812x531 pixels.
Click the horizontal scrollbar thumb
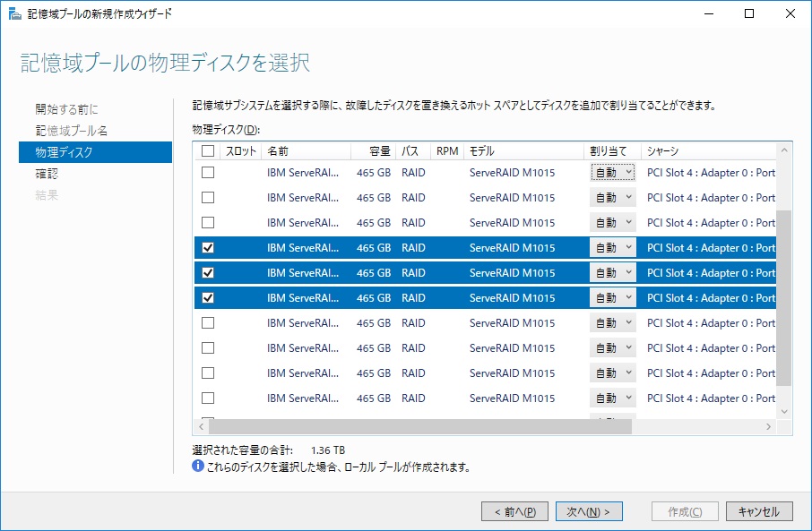click(x=420, y=426)
